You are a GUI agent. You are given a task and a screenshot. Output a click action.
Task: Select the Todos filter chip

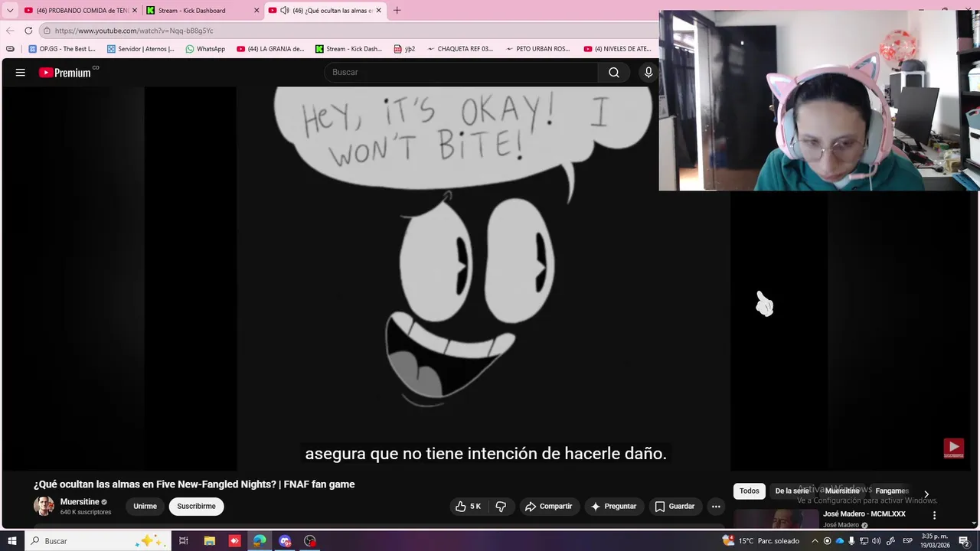coord(750,491)
